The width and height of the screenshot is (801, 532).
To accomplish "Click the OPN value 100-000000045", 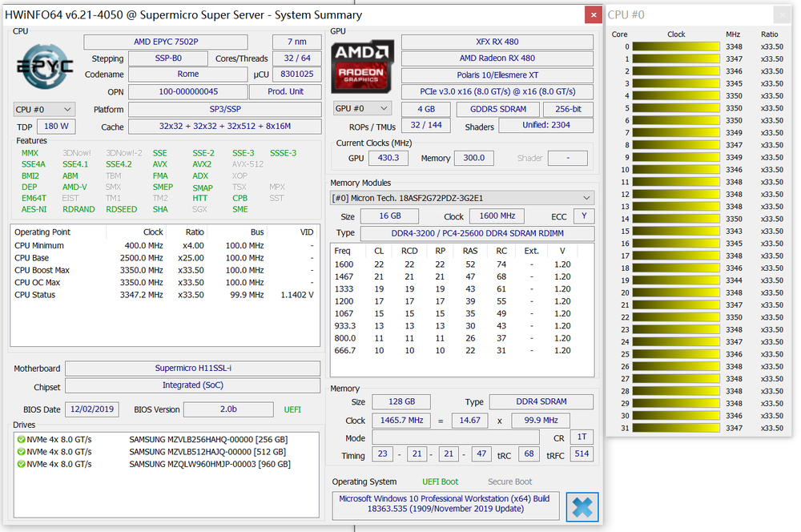I will tap(188, 91).
